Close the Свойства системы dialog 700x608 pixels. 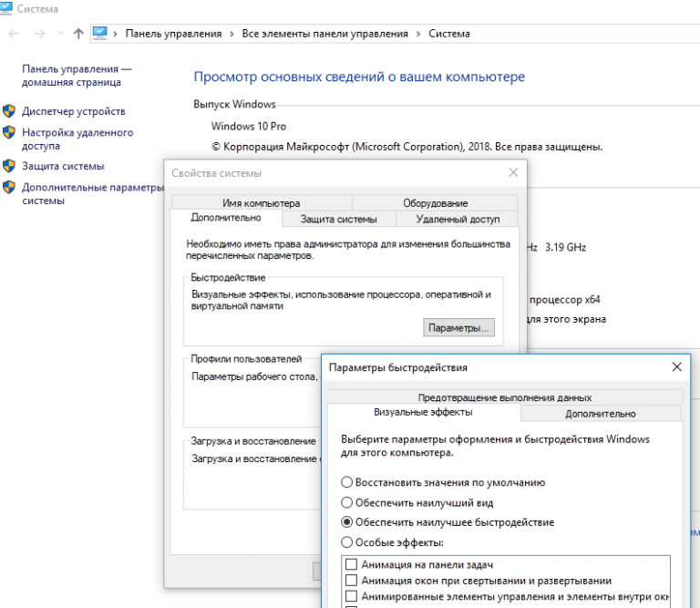[x=513, y=173]
